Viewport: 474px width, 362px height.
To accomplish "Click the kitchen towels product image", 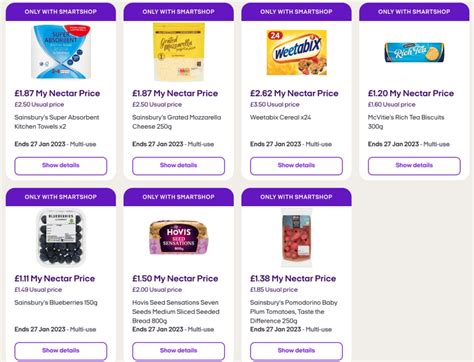I will tap(61, 52).
